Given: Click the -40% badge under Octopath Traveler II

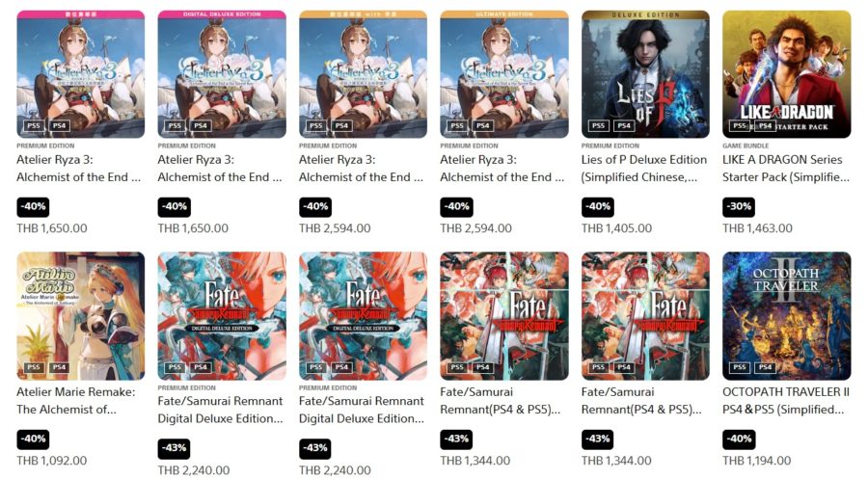Looking at the screenshot, I should tap(739, 439).
